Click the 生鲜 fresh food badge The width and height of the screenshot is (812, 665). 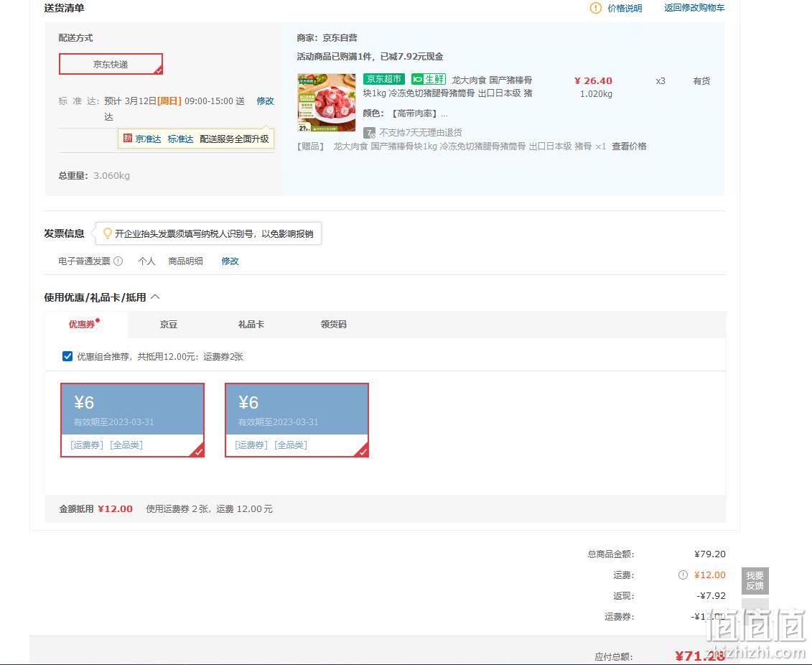pos(429,79)
